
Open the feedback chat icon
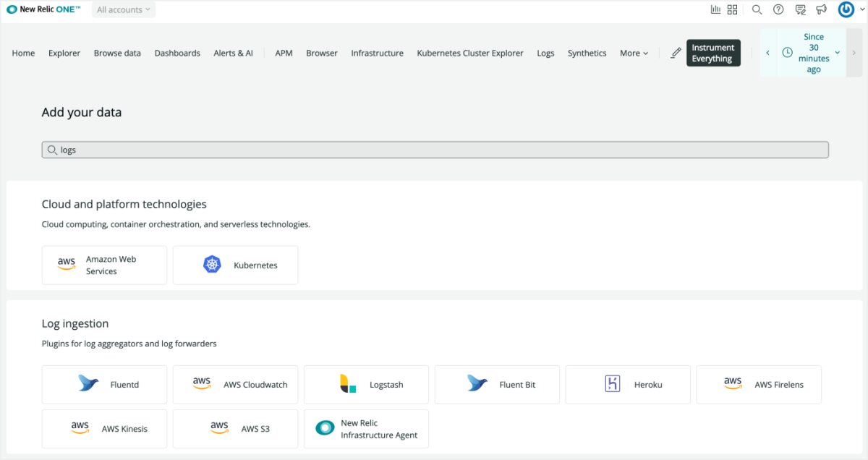point(800,9)
